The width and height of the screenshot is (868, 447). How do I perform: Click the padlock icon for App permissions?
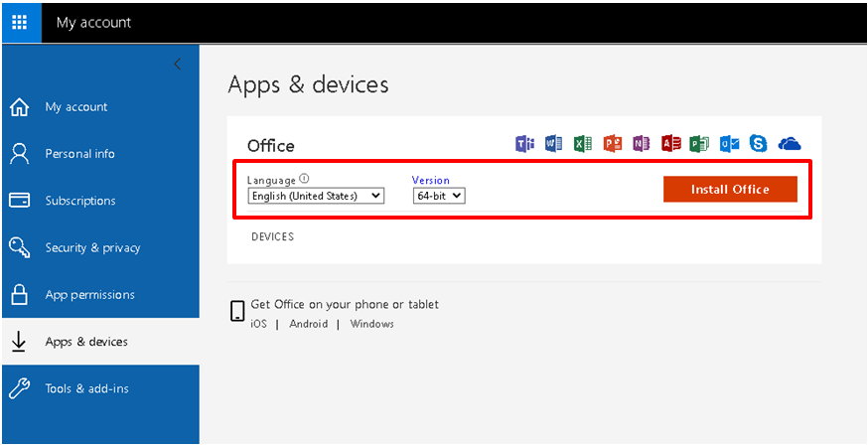[20, 295]
